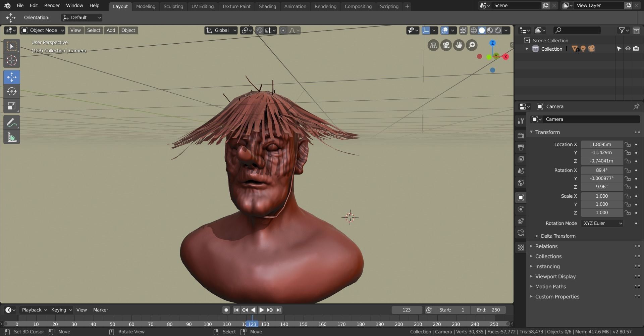The height and width of the screenshot is (336, 644).
Task: Switch to the Animation workspace tab
Action: 295,6
